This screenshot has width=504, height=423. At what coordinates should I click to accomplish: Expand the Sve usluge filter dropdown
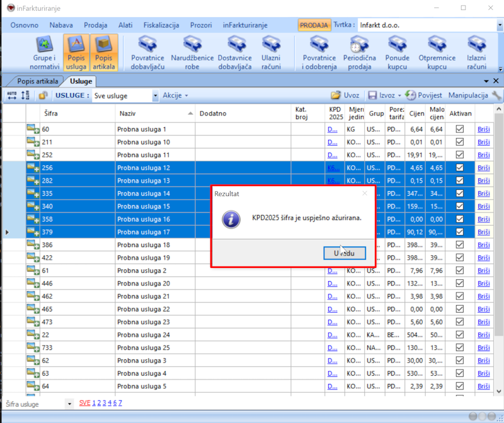point(156,96)
